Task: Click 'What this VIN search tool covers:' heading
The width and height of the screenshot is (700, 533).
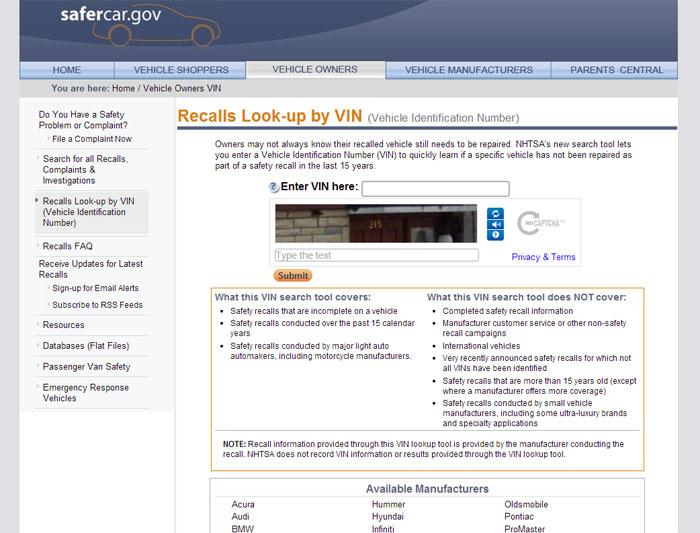Action: (293, 297)
